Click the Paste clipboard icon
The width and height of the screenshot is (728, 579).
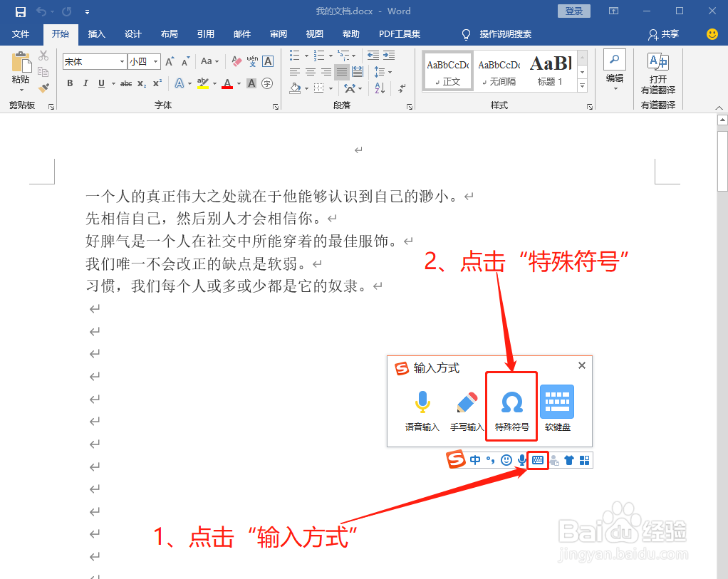pos(21,62)
